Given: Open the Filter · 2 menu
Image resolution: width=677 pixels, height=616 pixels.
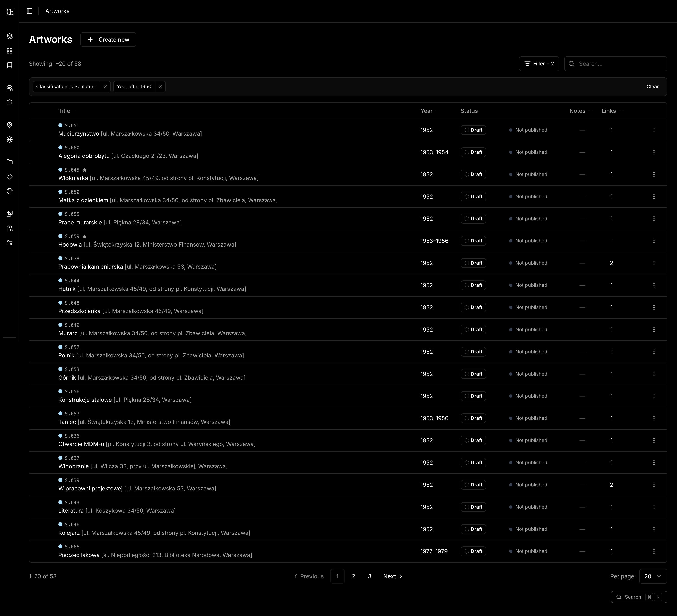Looking at the screenshot, I should point(539,64).
